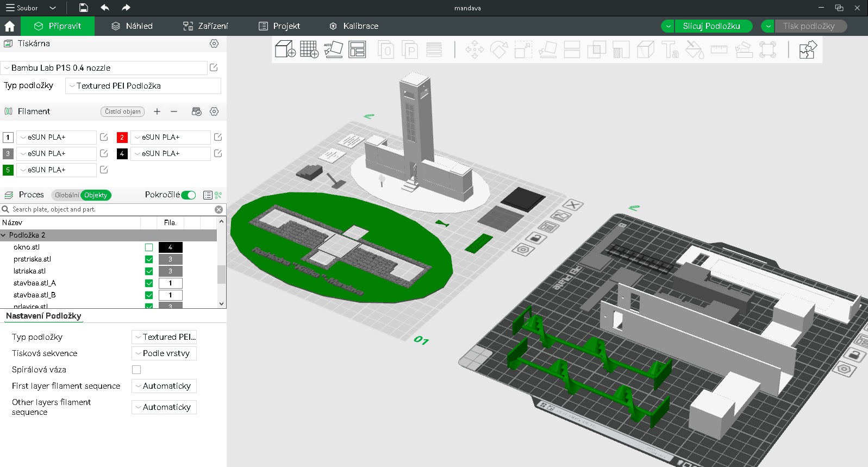Screen dimensions: 868x467
Task: Click the Auto orient toolbar icon
Action: pos(333,49)
